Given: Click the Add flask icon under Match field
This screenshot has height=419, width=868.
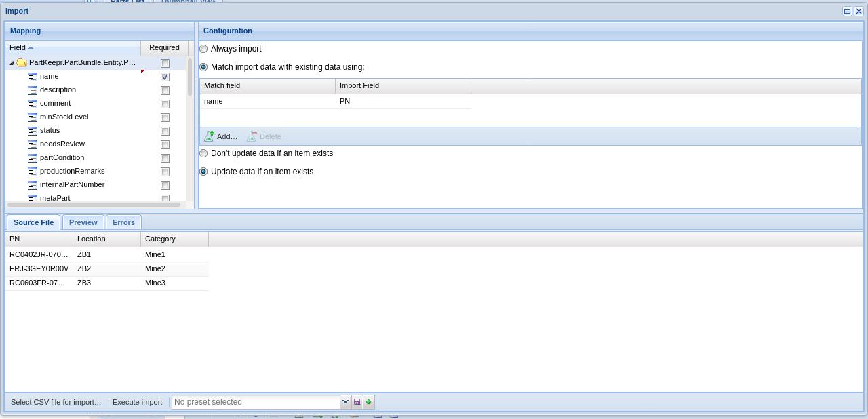Looking at the screenshot, I should click(x=210, y=136).
